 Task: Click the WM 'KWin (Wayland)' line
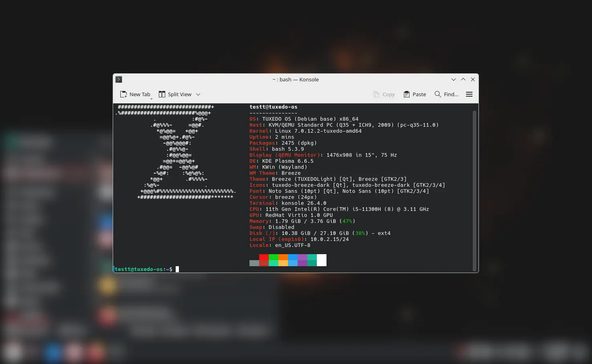tap(278, 167)
